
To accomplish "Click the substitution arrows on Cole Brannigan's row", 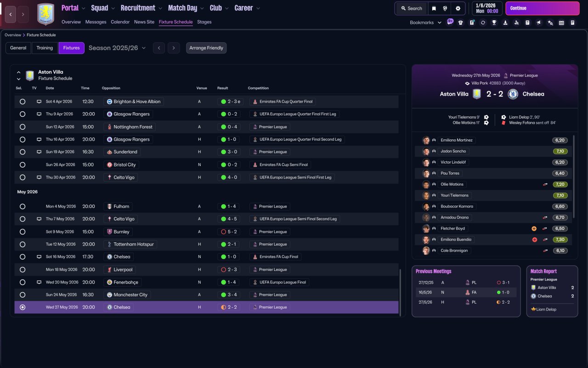I will [545, 251].
